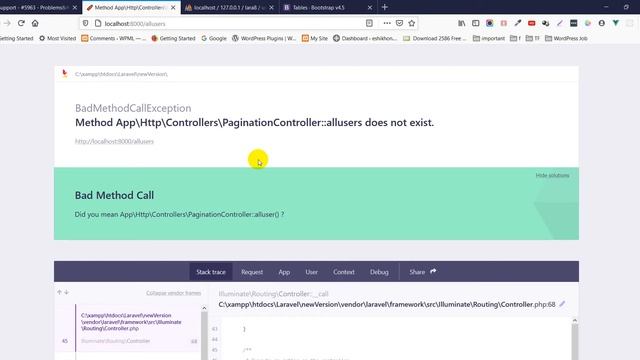Open the Firefox account icon
This screenshot has width=640, height=360.
coord(602,23)
